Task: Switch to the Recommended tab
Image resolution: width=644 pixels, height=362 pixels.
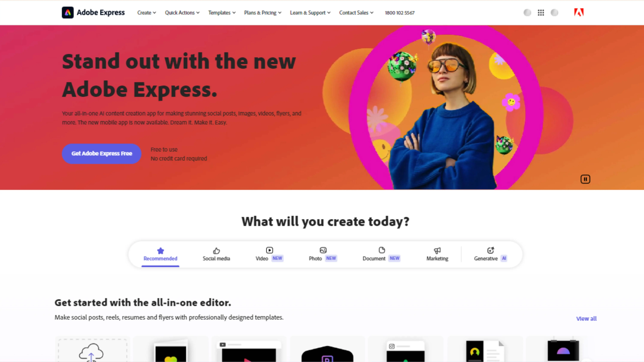Action: coord(160,254)
